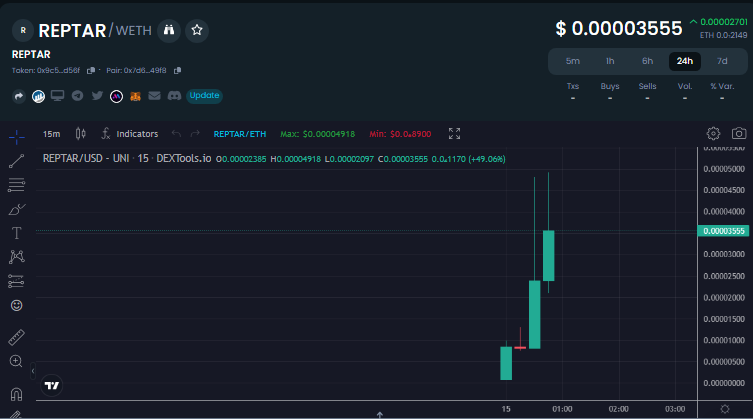This screenshot has height=419, width=753.
Task: Click the chart redo arrow
Action: pyautogui.click(x=194, y=134)
